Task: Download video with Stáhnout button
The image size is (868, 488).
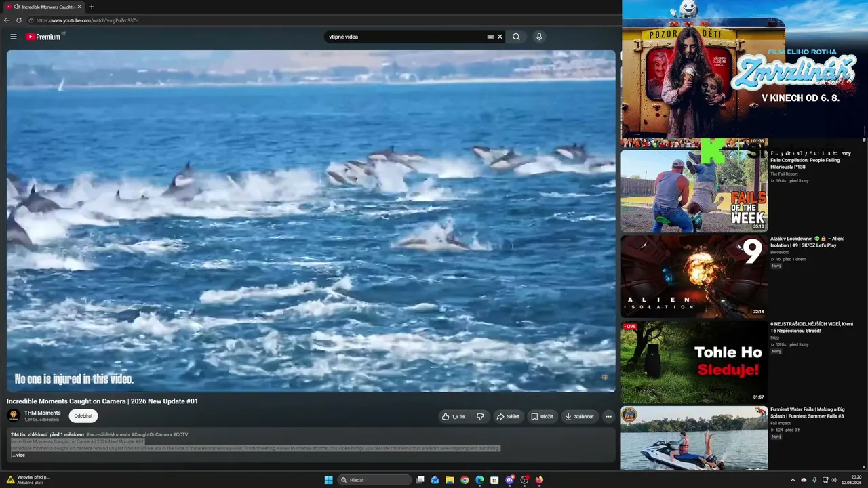Action: (x=580, y=417)
